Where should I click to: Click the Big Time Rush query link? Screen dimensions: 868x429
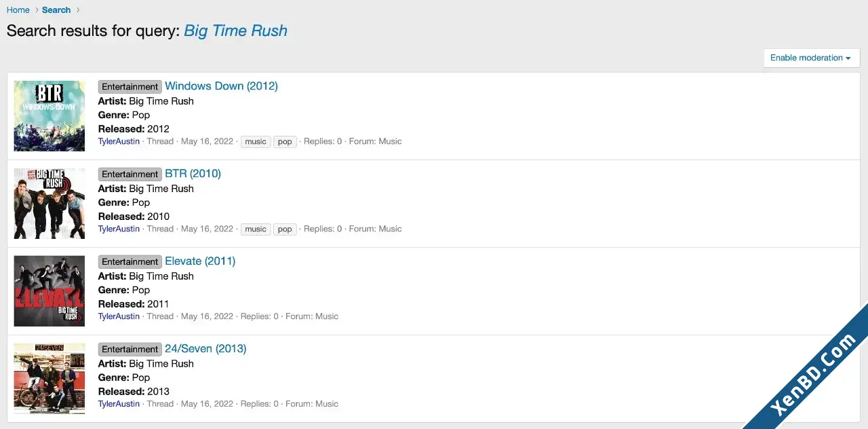point(236,31)
